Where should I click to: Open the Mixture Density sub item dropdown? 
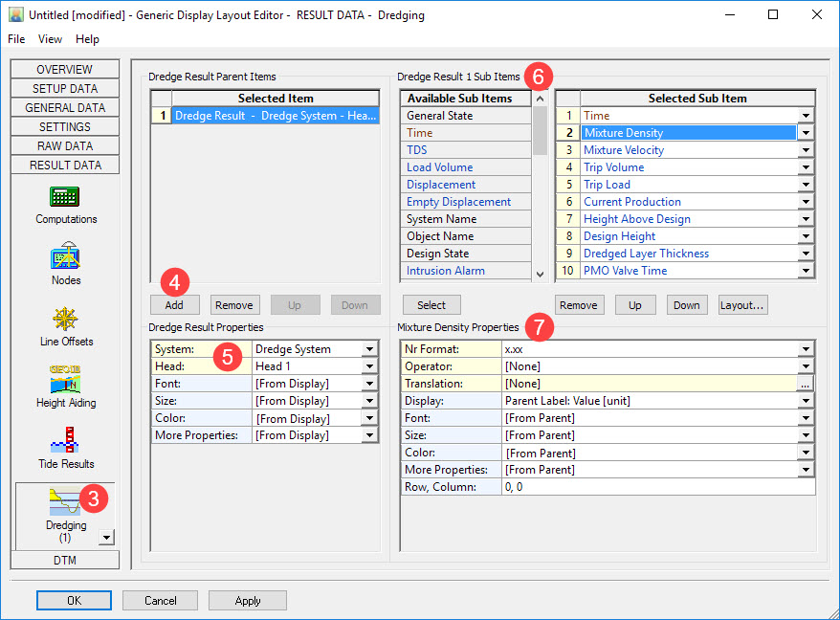point(806,133)
